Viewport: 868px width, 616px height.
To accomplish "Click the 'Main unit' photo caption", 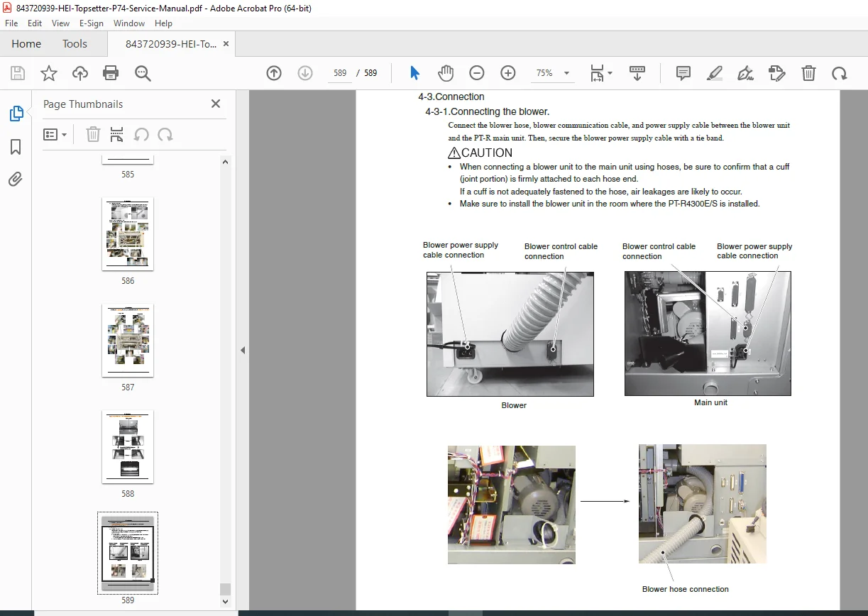I will coord(710,402).
